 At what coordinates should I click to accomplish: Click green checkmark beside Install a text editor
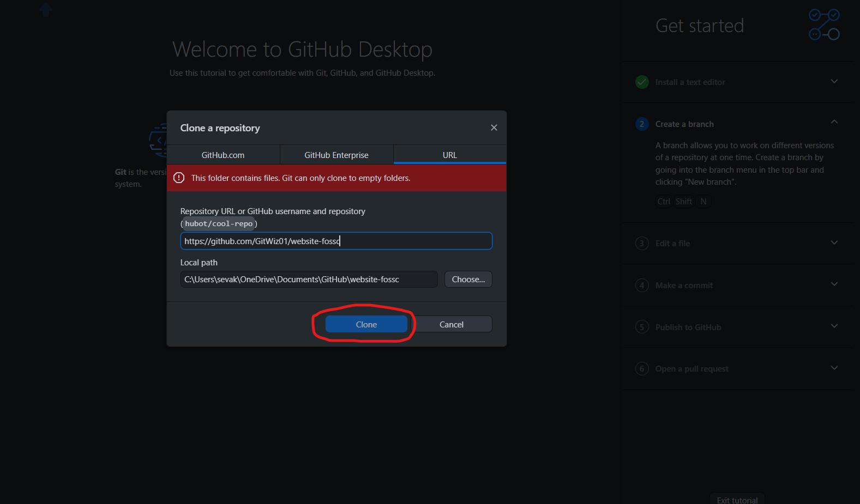(642, 82)
